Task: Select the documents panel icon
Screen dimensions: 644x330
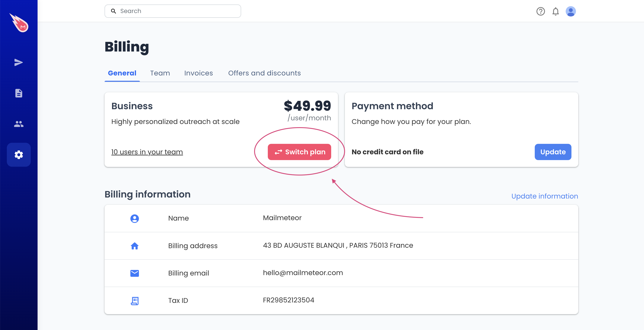Action: tap(19, 93)
